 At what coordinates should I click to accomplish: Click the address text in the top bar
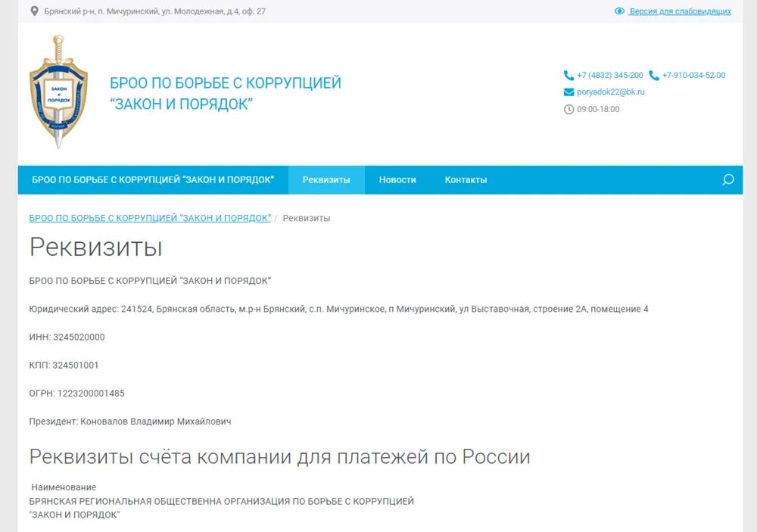(x=155, y=11)
